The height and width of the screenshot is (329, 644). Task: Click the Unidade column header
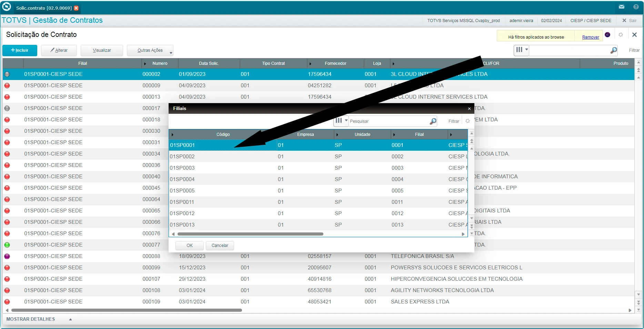(x=362, y=134)
